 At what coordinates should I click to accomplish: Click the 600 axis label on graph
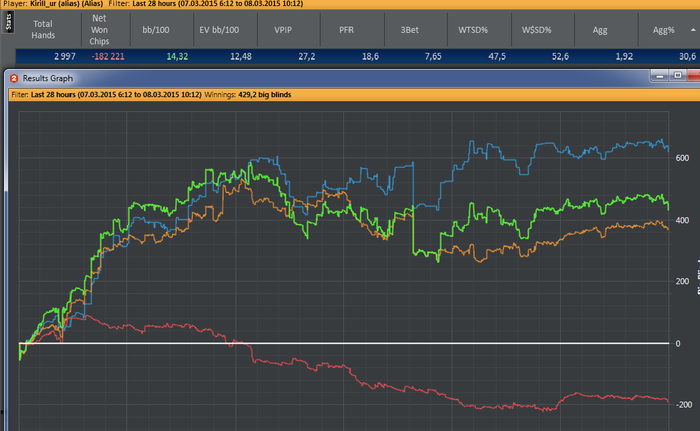(682, 158)
